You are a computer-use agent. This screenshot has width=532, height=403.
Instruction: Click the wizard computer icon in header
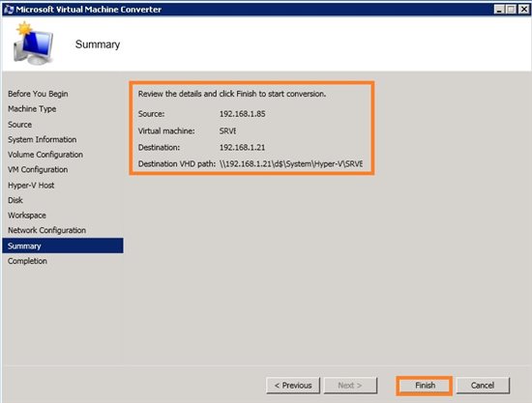pos(33,43)
